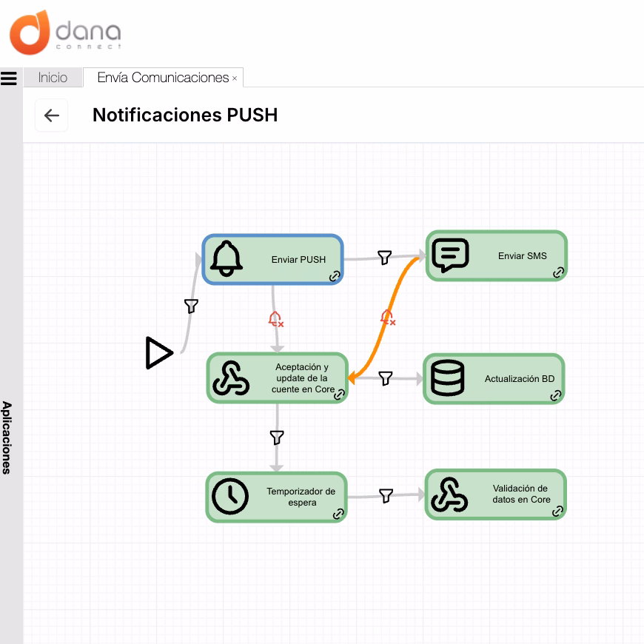The width and height of the screenshot is (644, 644).
Task: Click the clock icon in Temporizador de espera
Action: (230, 496)
